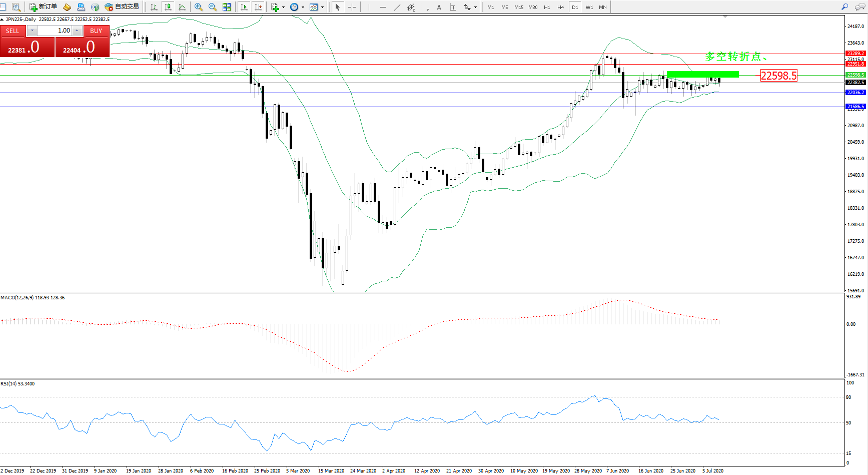Switch chart to bar chart mode

tap(154, 7)
